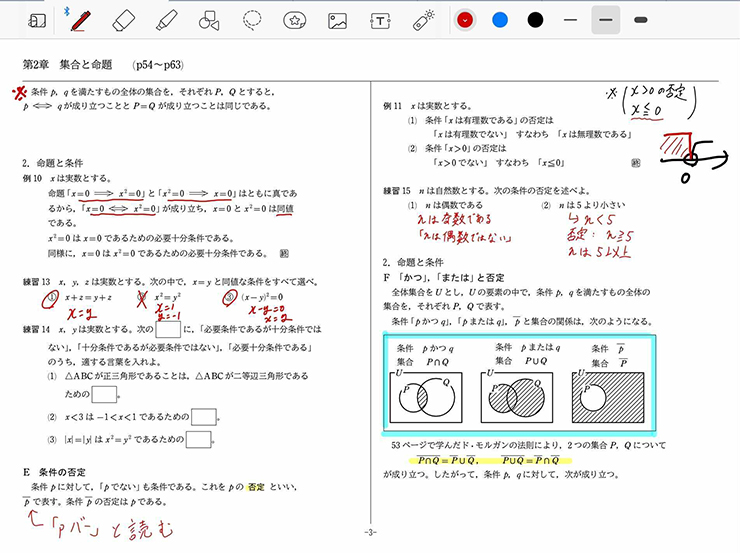Click the complement of P Venn diagram

[608, 397]
